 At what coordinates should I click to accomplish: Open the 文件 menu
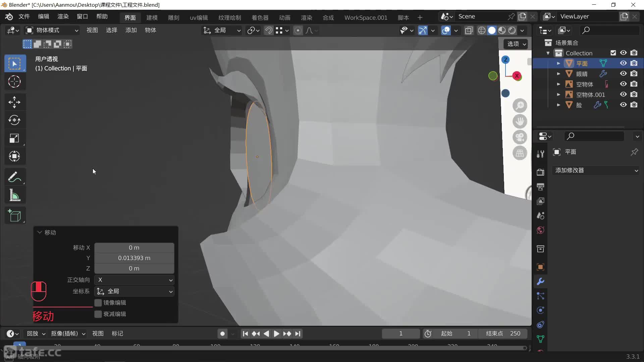coord(24,17)
